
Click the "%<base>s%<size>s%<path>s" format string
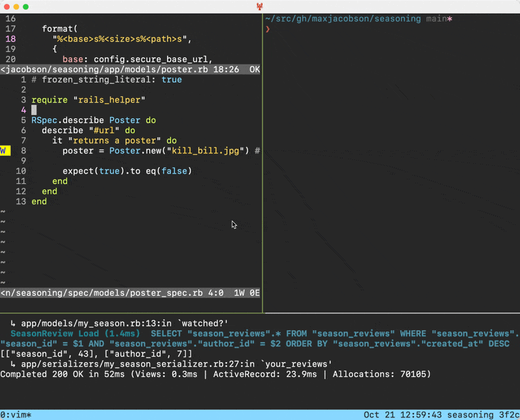click(x=120, y=39)
